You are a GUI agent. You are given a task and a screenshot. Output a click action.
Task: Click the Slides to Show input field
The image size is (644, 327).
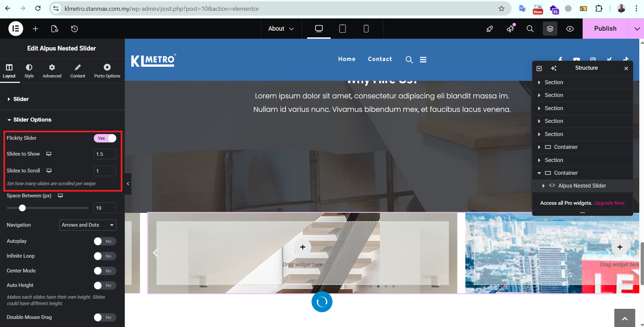pyautogui.click(x=105, y=154)
